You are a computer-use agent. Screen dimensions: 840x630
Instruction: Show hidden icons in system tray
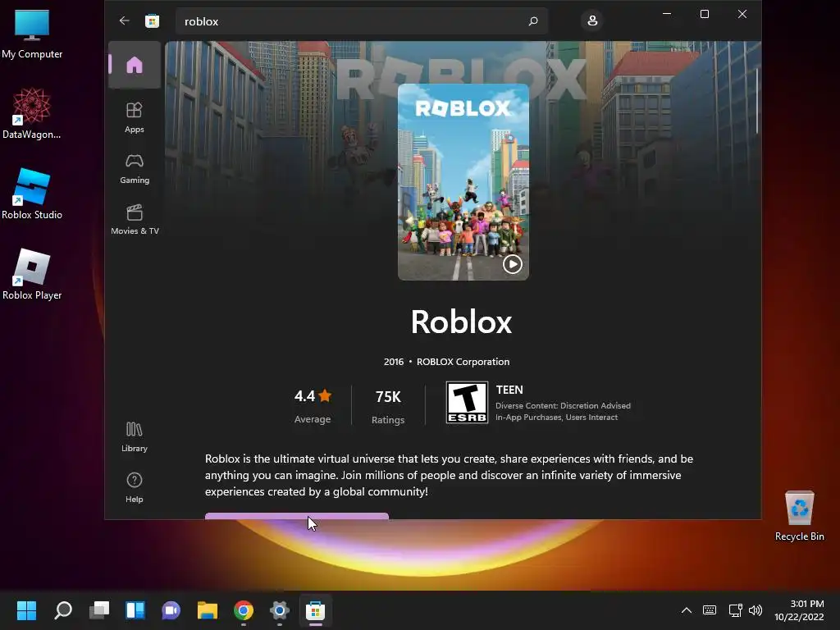click(x=687, y=610)
